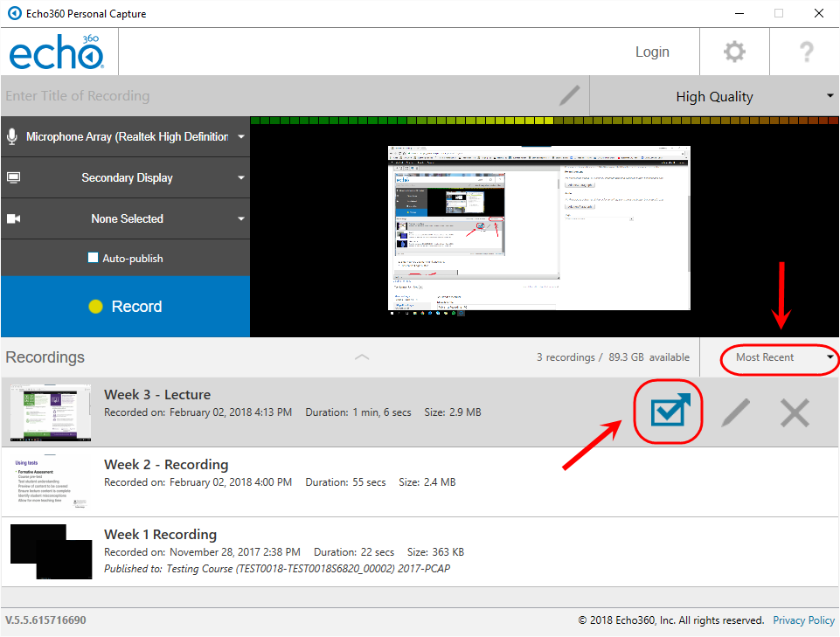Open the Week 2 - Recording thumbnail

(51, 482)
